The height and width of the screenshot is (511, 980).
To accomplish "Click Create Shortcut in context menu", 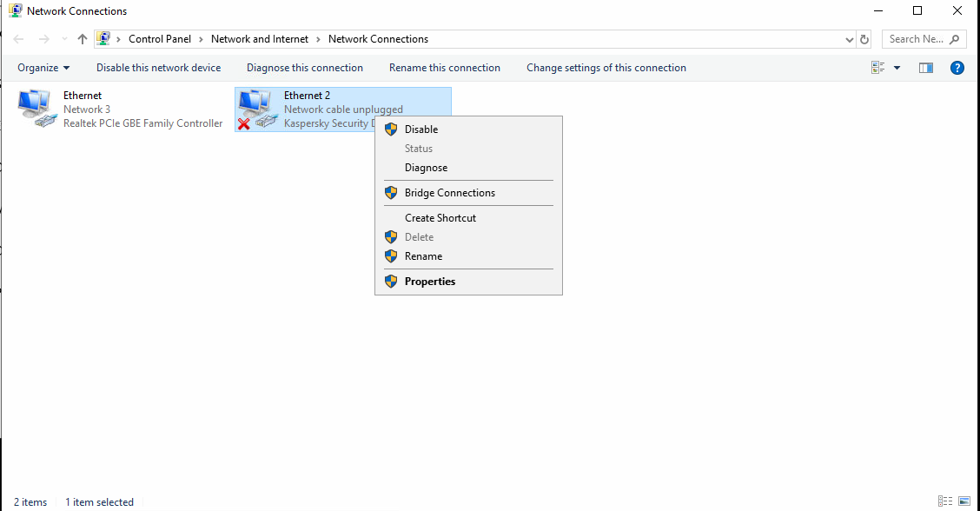I will tap(440, 218).
